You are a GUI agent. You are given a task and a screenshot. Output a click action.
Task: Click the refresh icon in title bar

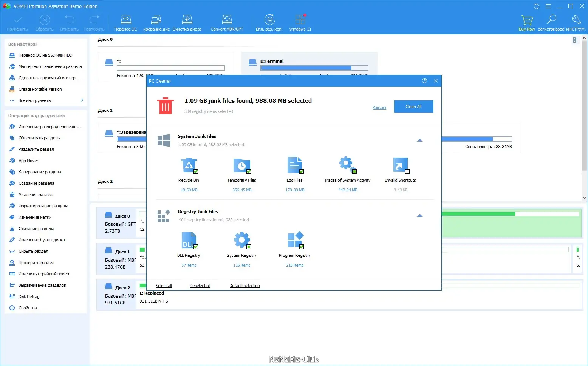(537, 6)
